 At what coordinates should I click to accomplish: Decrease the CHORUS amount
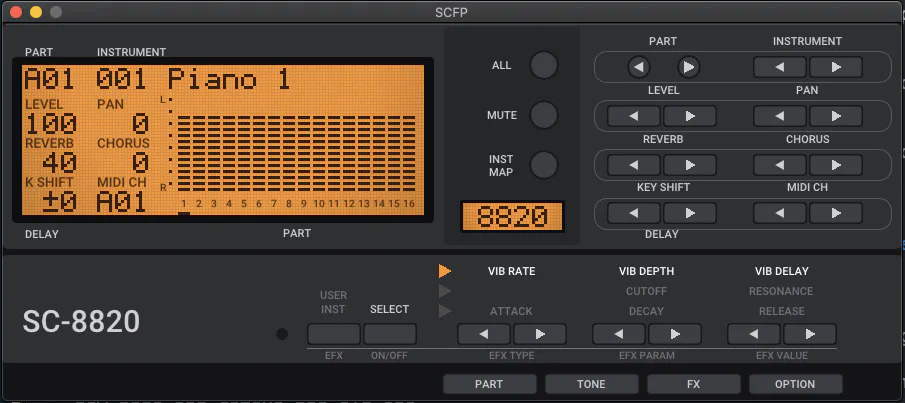coord(780,165)
